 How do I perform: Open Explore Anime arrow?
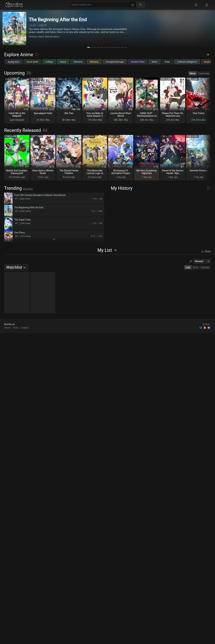tap(207, 55)
